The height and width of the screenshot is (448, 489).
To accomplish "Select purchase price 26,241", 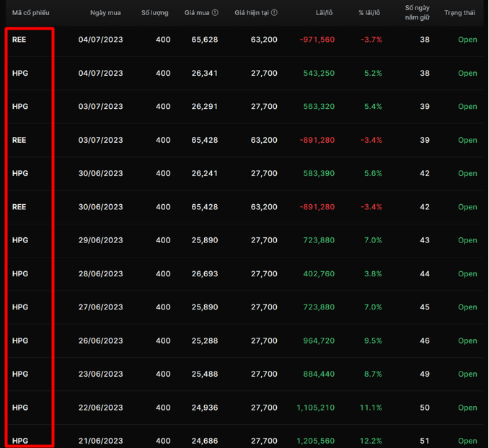I will (205, 173).
